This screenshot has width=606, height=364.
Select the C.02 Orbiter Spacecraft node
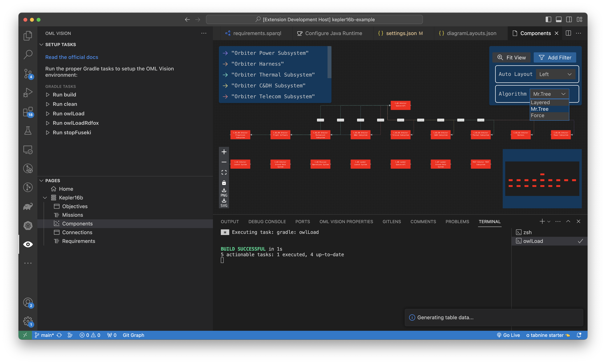point(400,105)
